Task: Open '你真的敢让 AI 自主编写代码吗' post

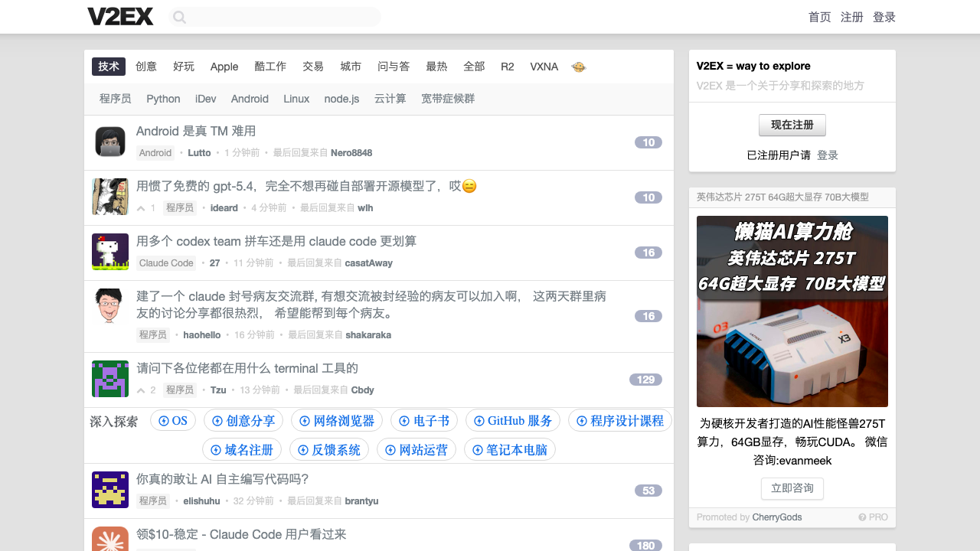Action: (x=222, y=480)
